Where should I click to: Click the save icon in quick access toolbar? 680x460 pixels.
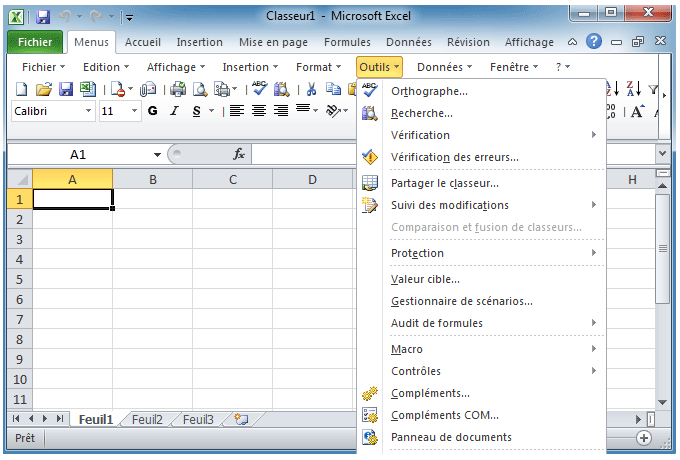click(43, 16)
